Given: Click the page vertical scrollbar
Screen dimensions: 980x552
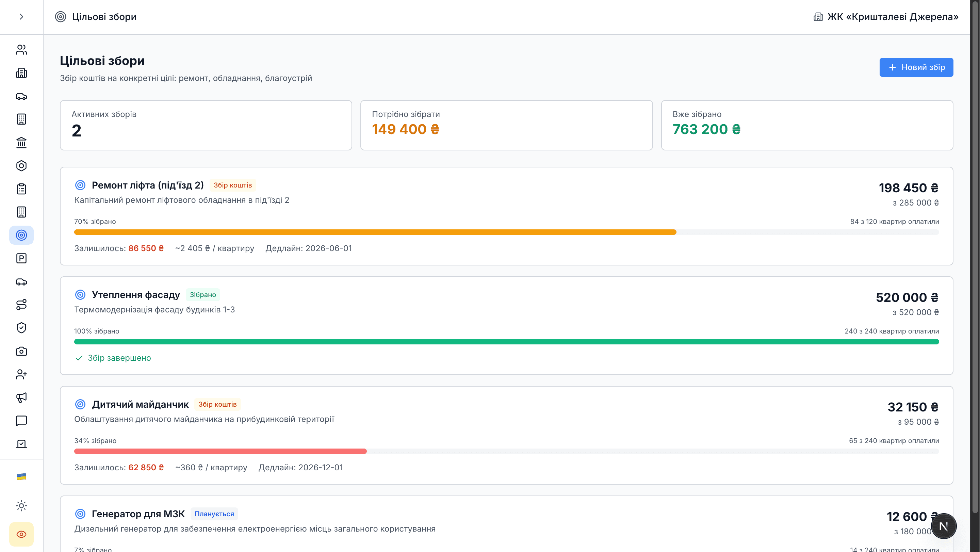Looking at the screenshot, I should 975,257.
